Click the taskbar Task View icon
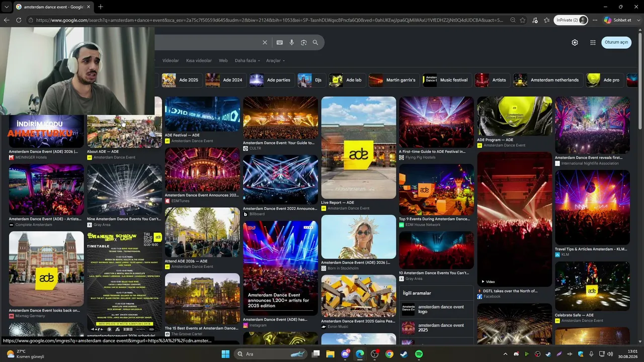The image size is (644, 362). (316, 354)
